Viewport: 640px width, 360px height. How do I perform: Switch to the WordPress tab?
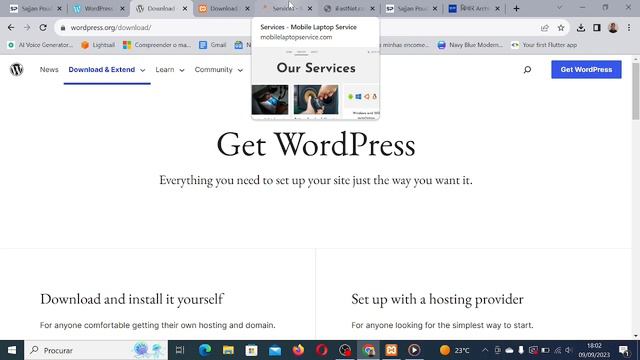click(99, 9)
